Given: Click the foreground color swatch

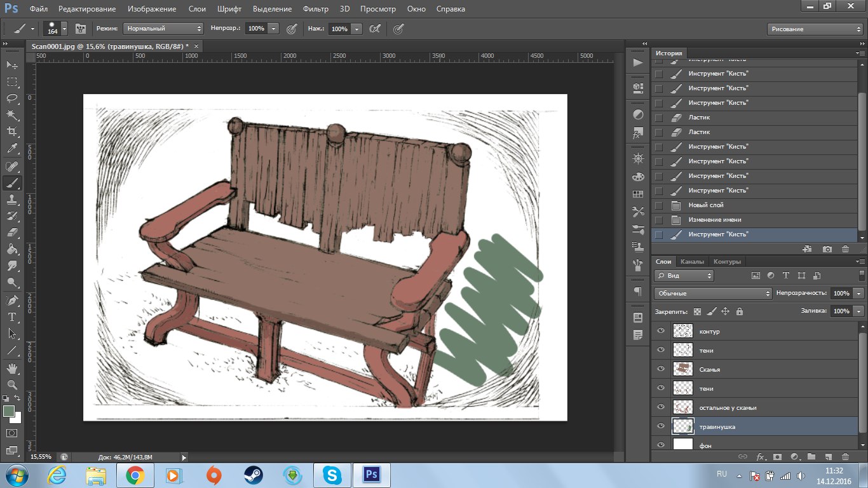Looking at the screenshot, I should (9, 412).
